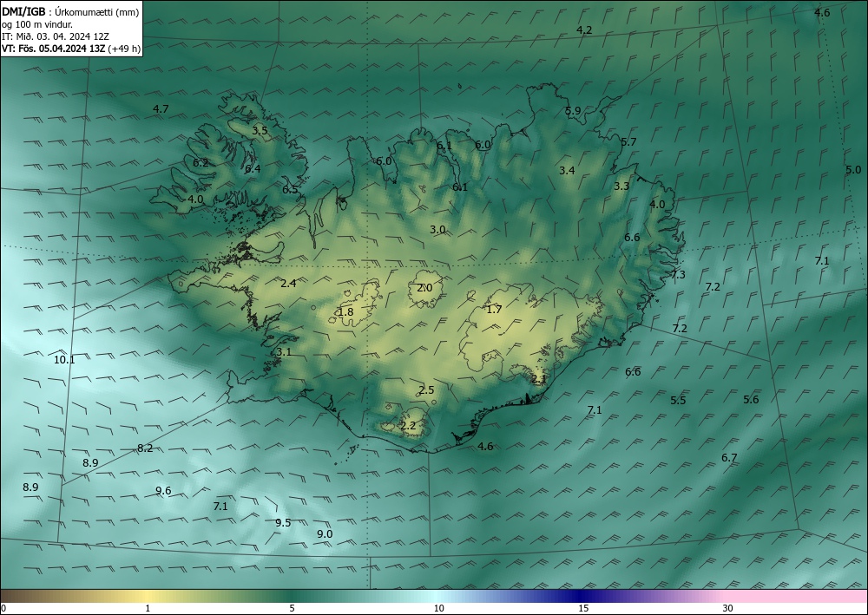Click the map value '2.1'
868x615 pixels.
[539, 379]
